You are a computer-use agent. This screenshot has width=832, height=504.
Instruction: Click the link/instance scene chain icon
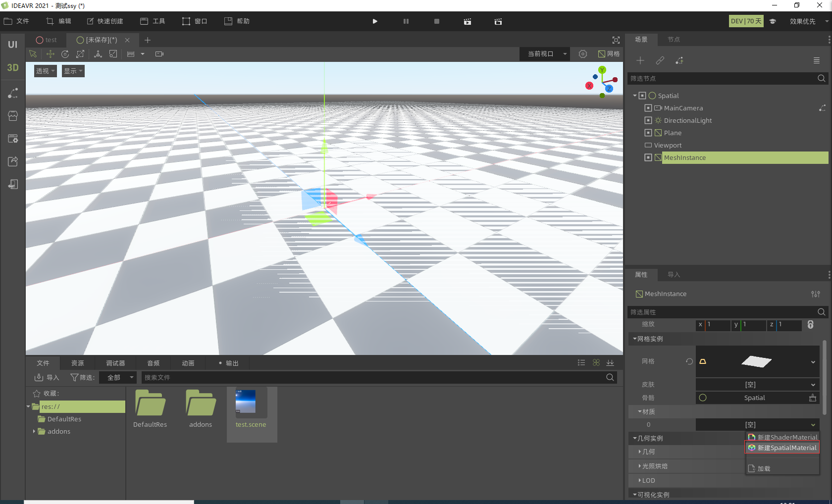[x=660, y=60]
